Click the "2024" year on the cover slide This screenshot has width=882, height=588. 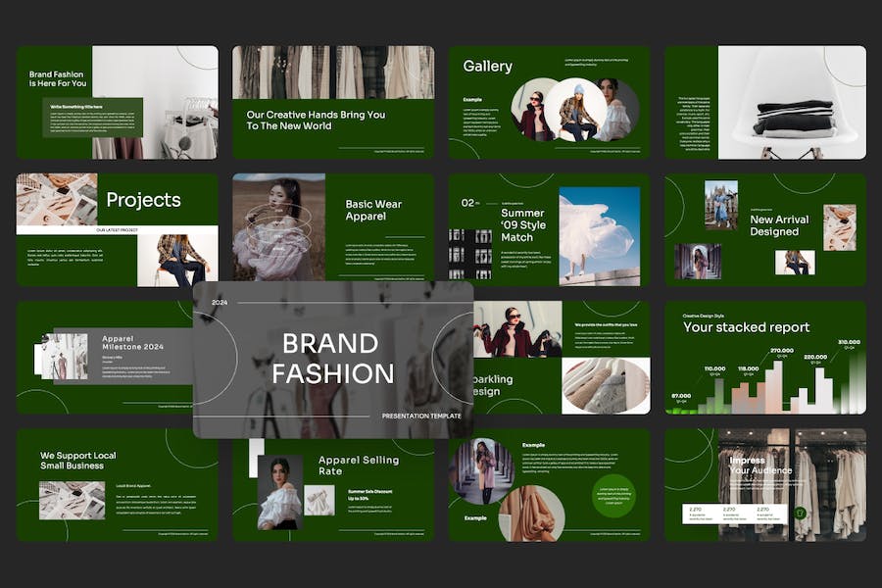tap(220, 303)
